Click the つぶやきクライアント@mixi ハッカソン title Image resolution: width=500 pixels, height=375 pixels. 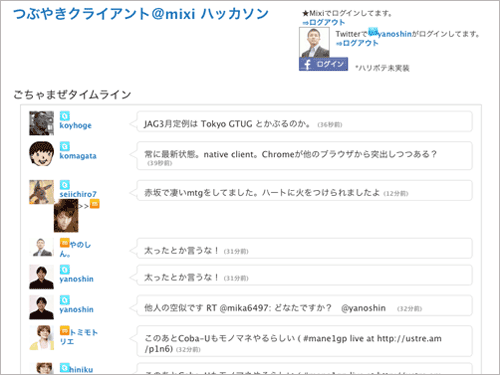pos(141,14)
